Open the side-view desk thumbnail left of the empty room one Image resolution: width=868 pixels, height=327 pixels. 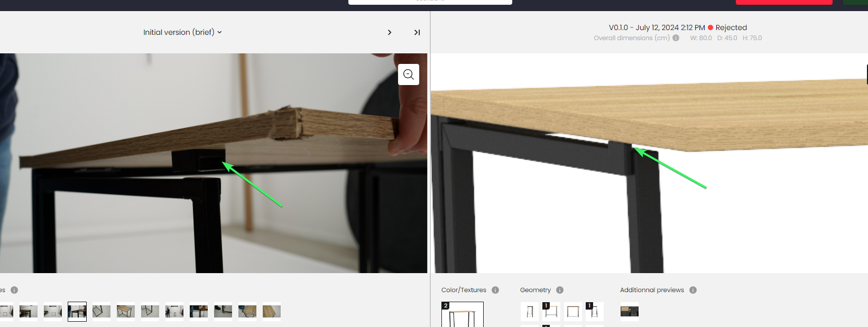[29, 312]
